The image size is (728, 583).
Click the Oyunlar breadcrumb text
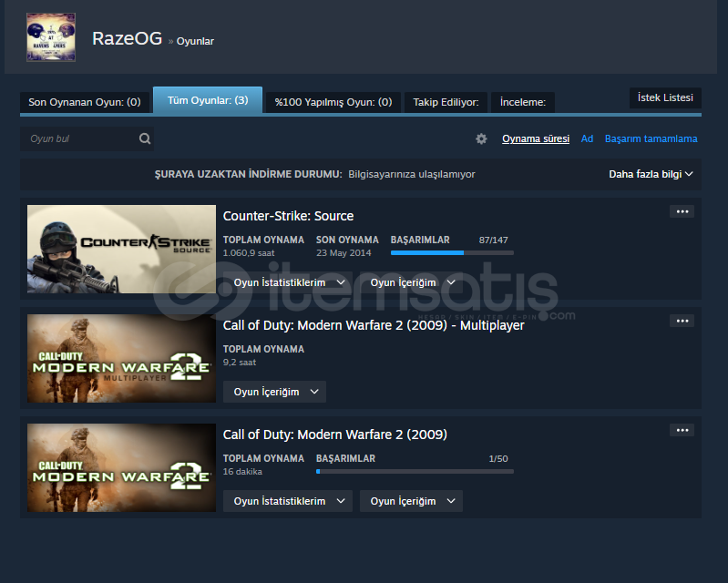(195, 41)
